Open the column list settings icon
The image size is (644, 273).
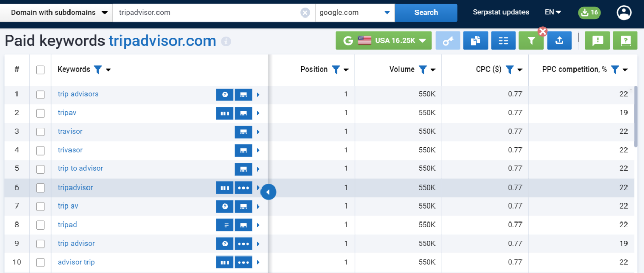coord(503,41)
